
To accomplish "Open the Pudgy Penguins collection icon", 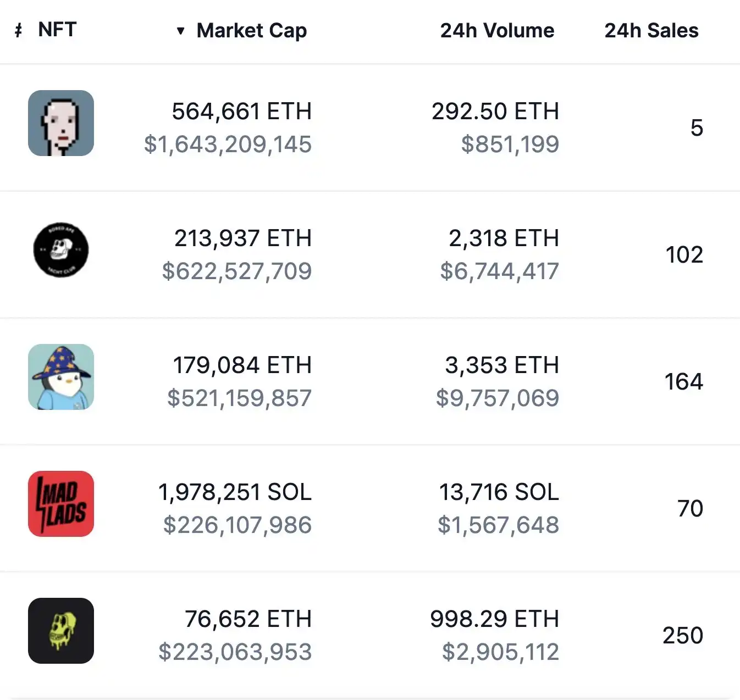I will [61, 377].
